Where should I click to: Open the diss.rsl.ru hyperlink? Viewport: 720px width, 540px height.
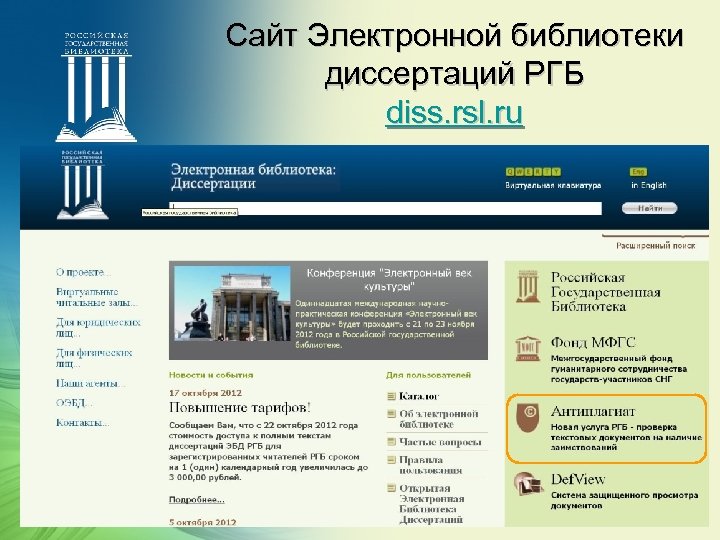pyautogui.click(x=454, y=112)
